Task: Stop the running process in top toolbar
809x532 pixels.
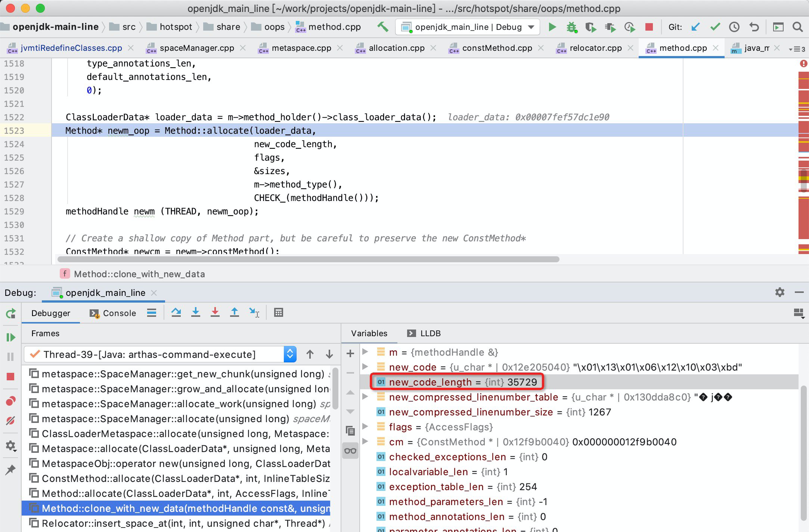Action: point(649,27)
